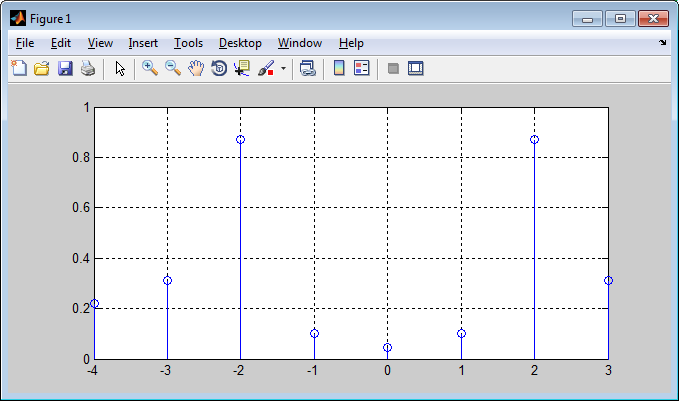Viewport: 679px width, 401px height.
Task: Click stem marker at x equals -2
Action: pos(240,139)
